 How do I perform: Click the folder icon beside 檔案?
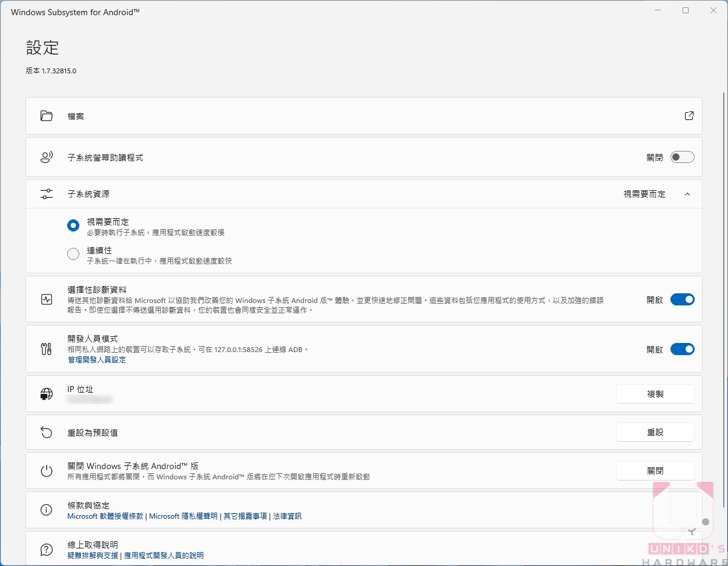(47, 116)
